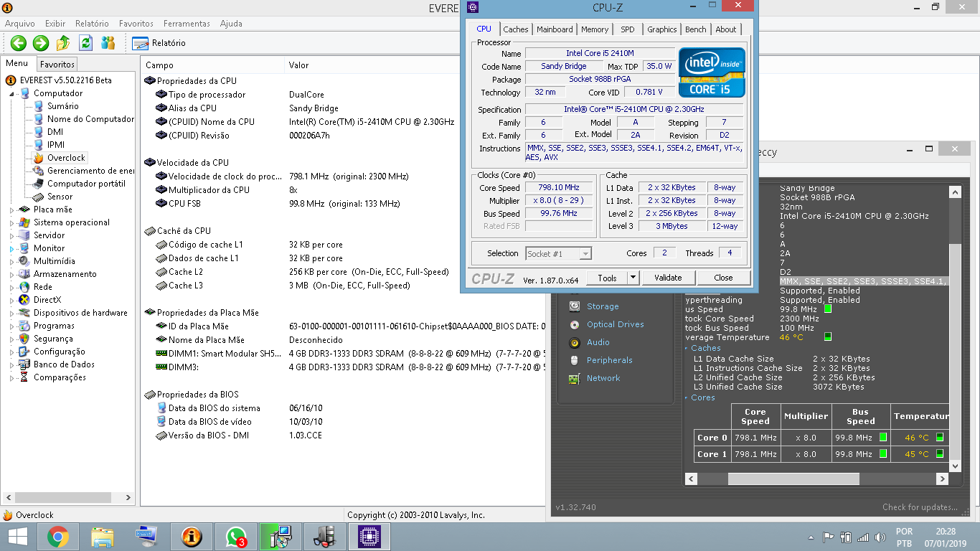Open the Ferramentas menu
980x551 pixels.
[x=186, y=24]
